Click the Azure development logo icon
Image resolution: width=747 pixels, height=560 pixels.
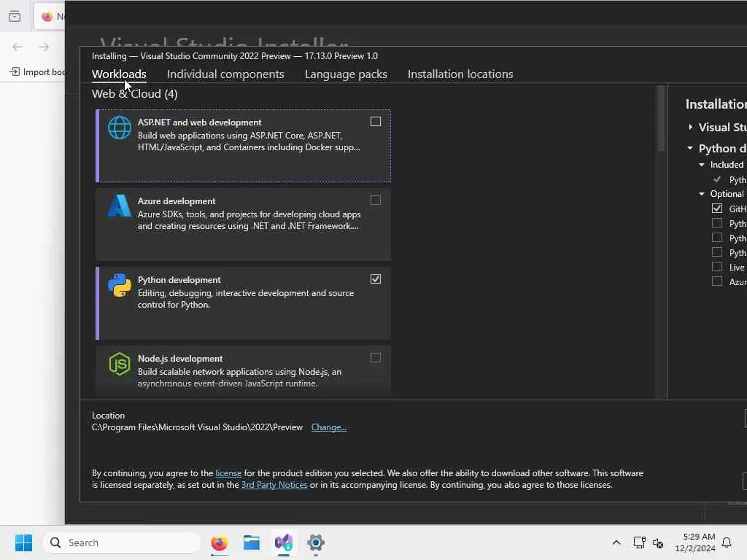[x=119, y=206]
